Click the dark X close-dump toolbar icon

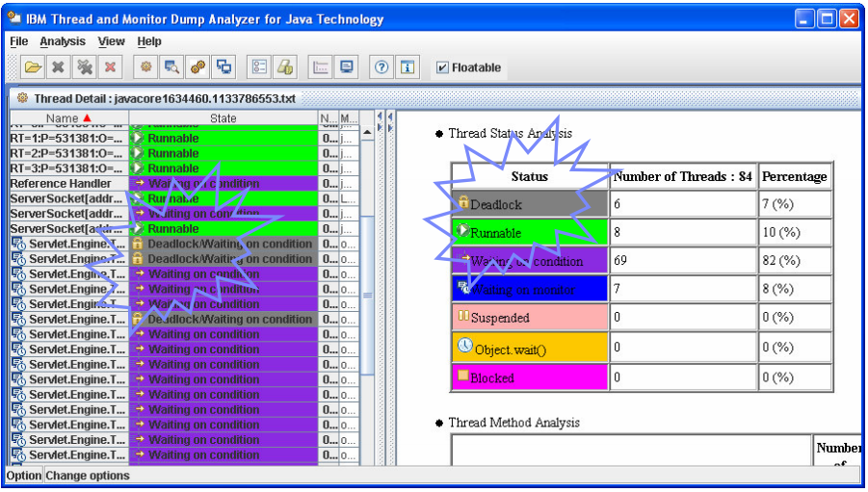[x=58, y=67]
